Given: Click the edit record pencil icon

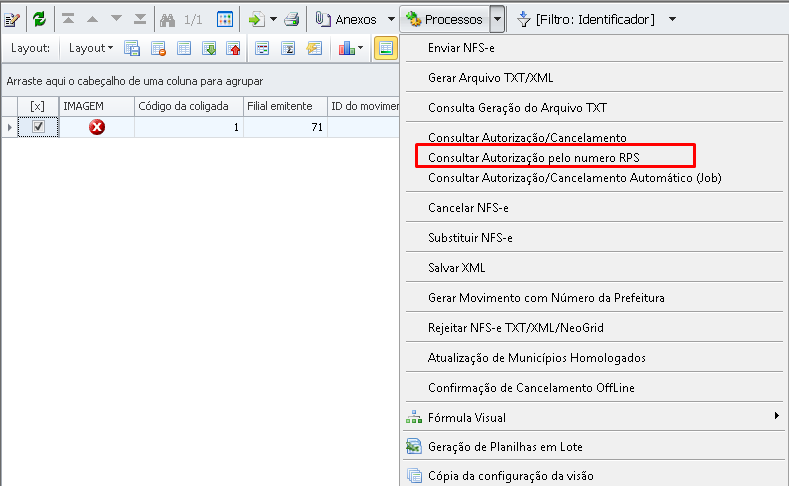Looking at the screenshot, I should point(12,20).
